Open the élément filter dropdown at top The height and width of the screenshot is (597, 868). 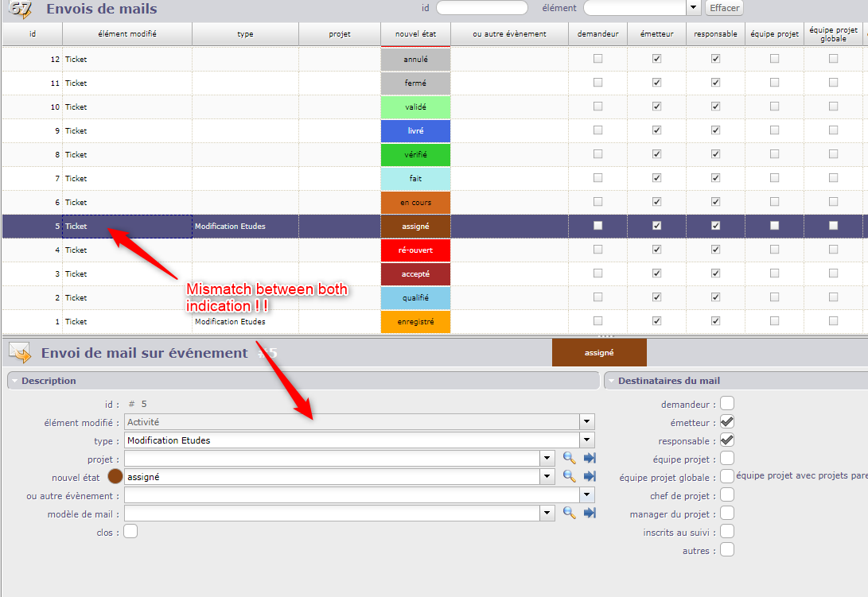tap(693, 8)
